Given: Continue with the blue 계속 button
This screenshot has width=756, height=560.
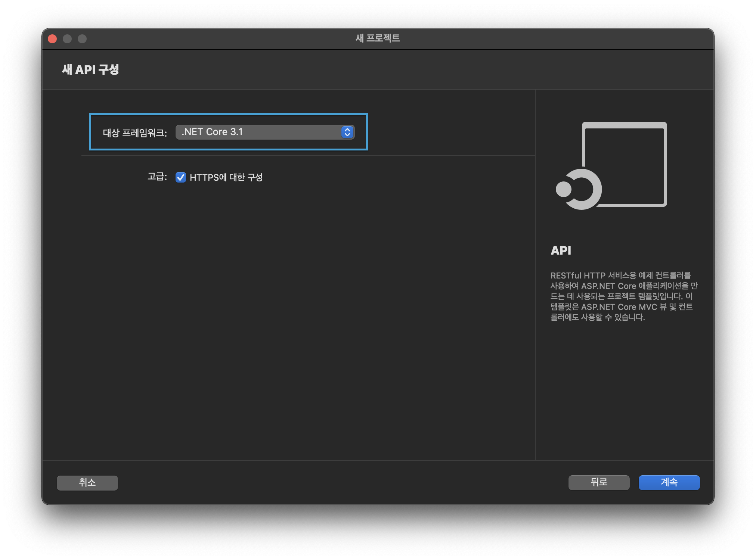Looking at the screenshot, I should [x=669, y=482].
